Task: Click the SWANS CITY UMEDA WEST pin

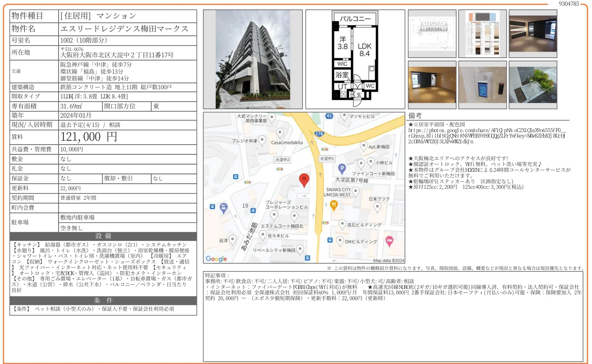Action: click(x=356, y=191)
